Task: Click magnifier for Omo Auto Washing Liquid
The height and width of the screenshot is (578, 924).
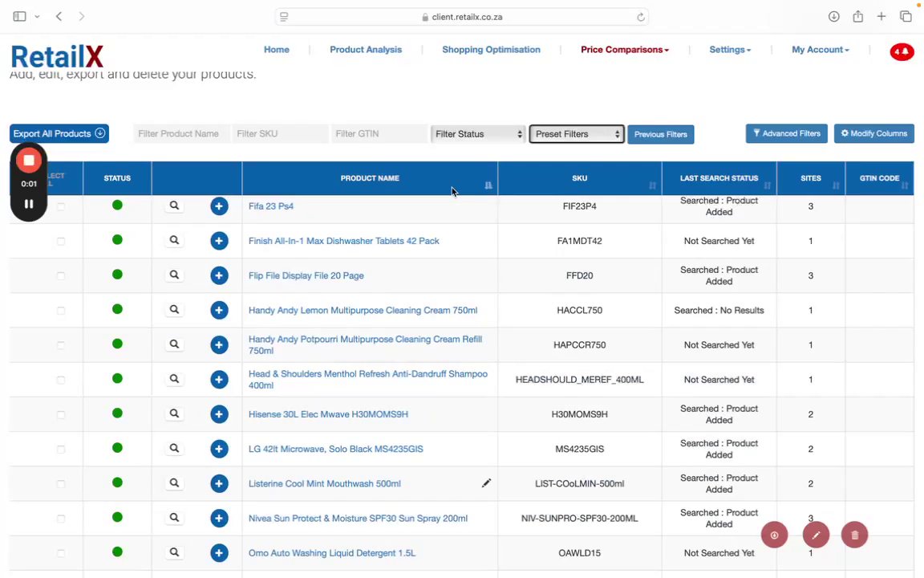Action: click(x=174, y=552)
